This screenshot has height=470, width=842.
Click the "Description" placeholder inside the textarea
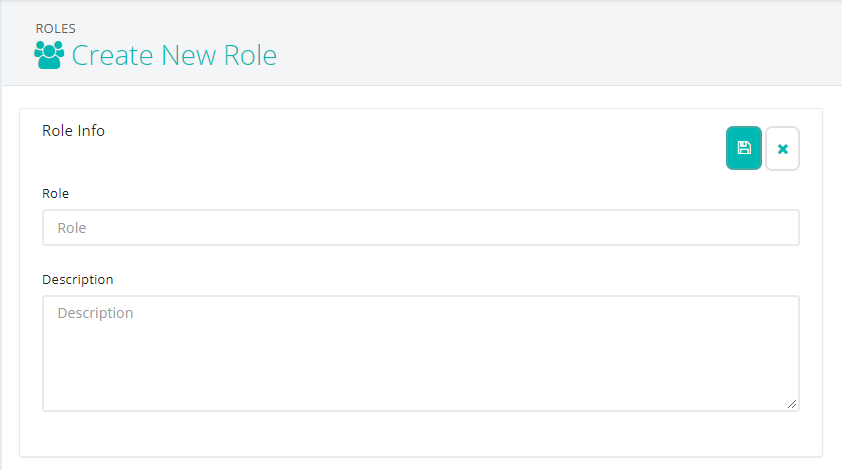[x=95, y=313]
